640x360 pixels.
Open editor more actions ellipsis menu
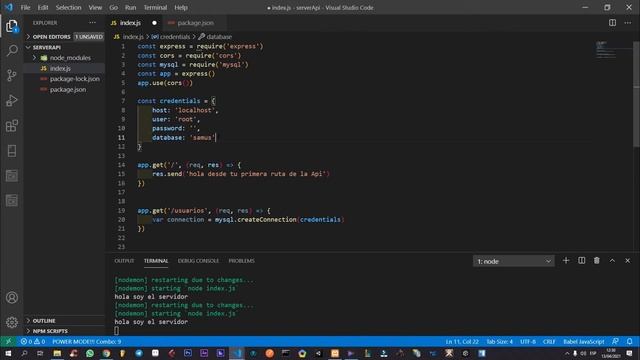[628, 23]
